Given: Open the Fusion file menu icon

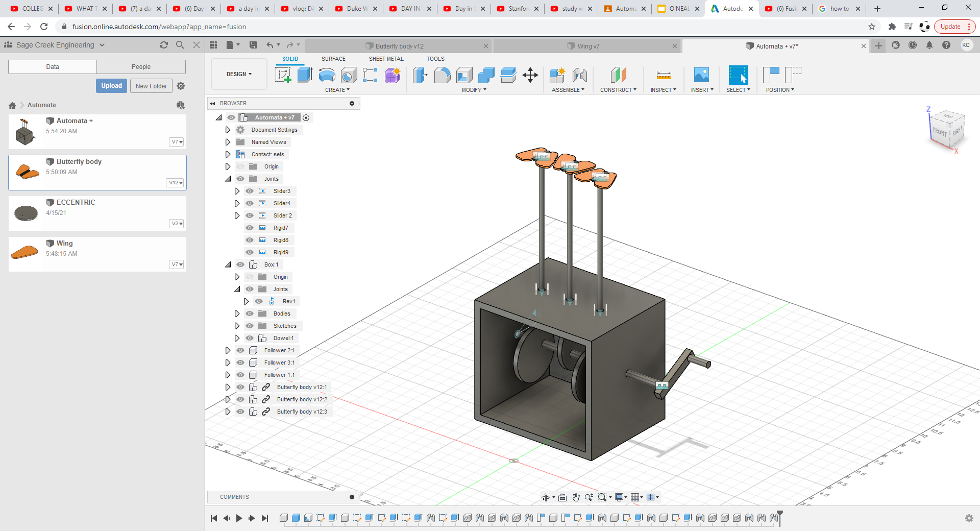Looking at the screenshot, I should (233, 45).
